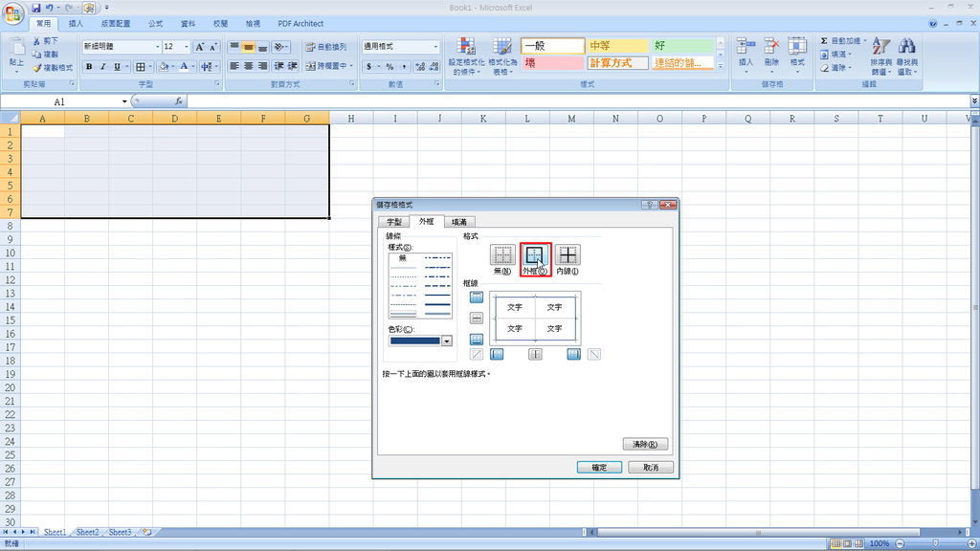Open the 通用格式 number format dropdown
This screenshot has height=551, width=980.
pyautogui.click(x=435, y=47)
